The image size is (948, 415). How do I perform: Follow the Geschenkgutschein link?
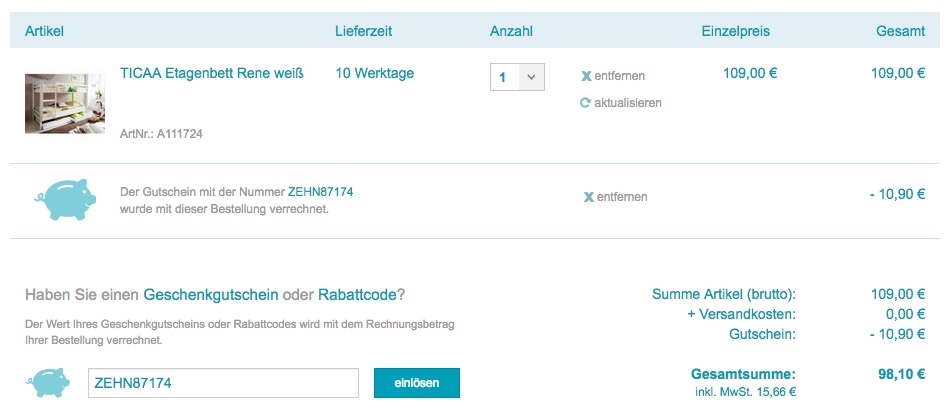211,295
